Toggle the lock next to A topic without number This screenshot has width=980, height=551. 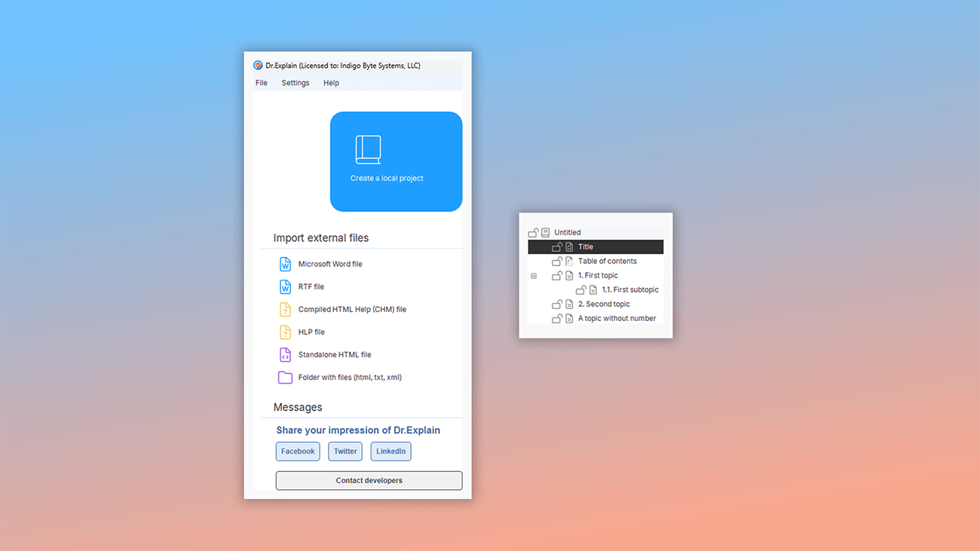(557, 318)
